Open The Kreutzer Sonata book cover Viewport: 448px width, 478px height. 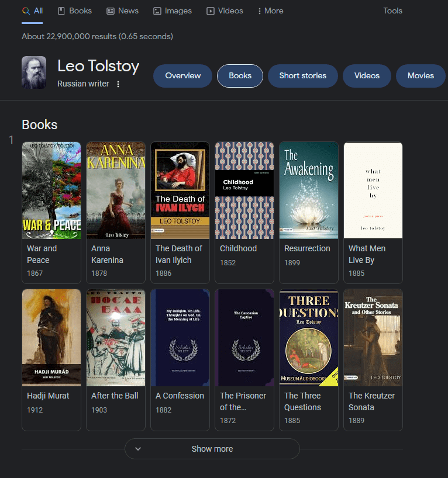pyautogui.click(x=373, y=338)
